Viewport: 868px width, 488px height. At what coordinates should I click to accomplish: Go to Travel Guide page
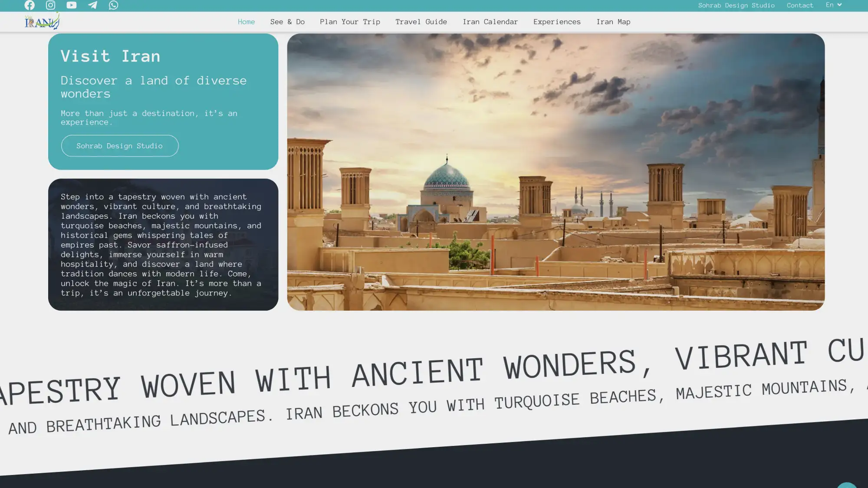point(421,22)
